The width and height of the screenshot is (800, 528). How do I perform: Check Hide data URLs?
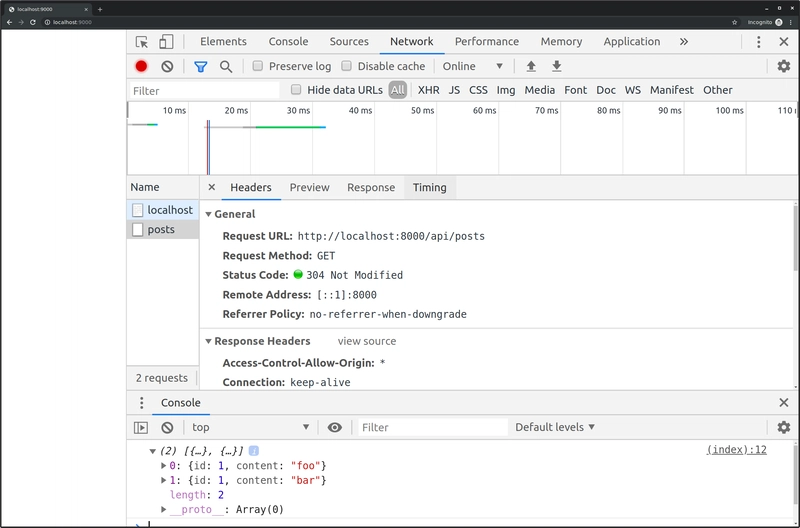click(x=296, y=90)
